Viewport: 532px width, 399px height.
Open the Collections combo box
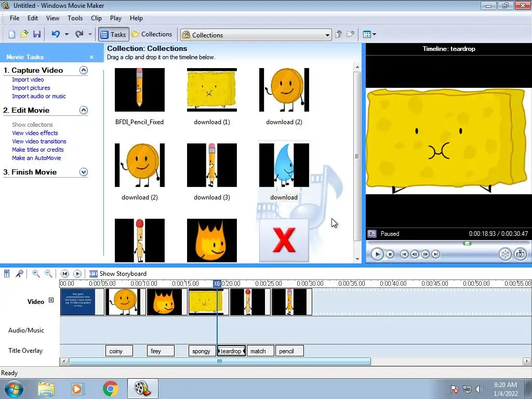(256, 35)
